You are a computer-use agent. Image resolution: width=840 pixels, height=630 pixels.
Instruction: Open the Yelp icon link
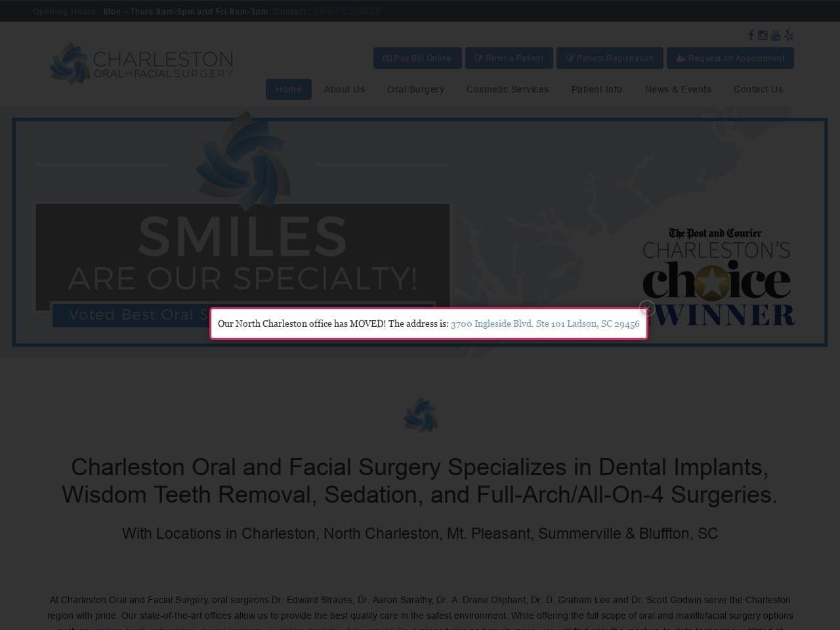click(789, 35)
